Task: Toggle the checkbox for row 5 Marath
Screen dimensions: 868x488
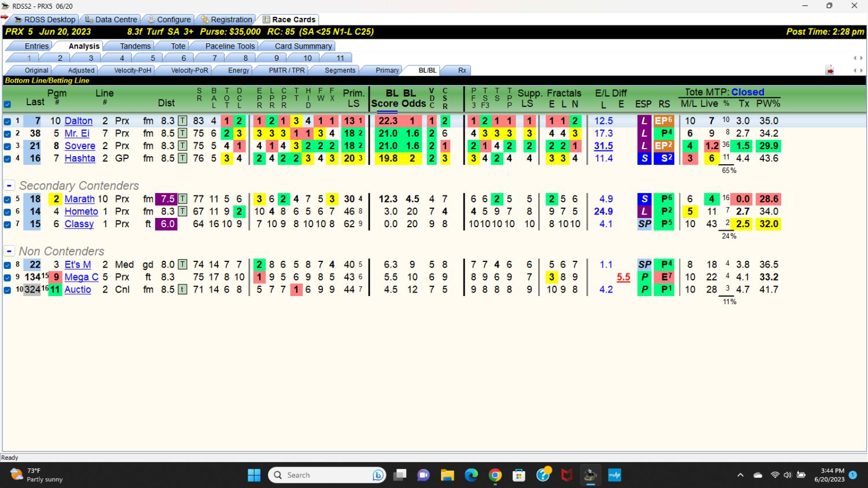Action: pos(7,199)
